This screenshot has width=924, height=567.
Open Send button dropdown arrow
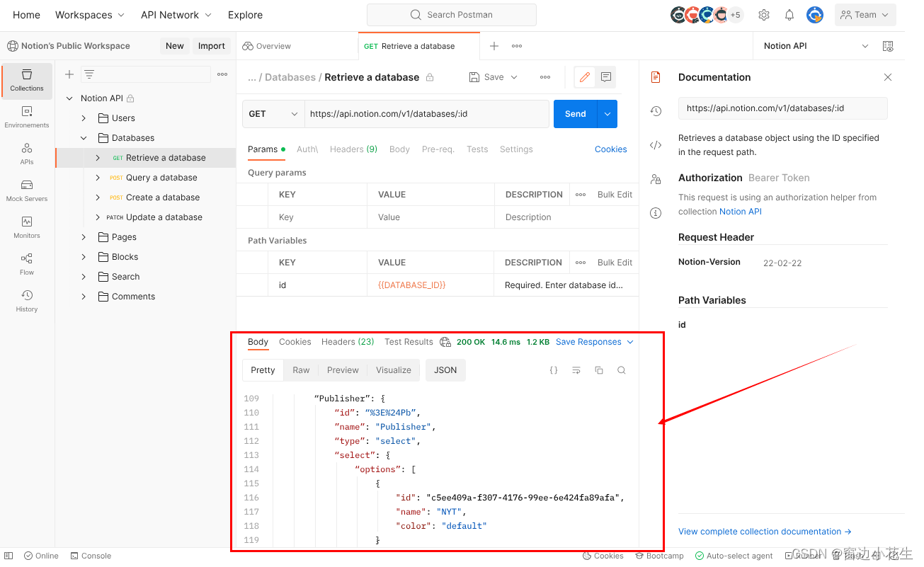608,114
